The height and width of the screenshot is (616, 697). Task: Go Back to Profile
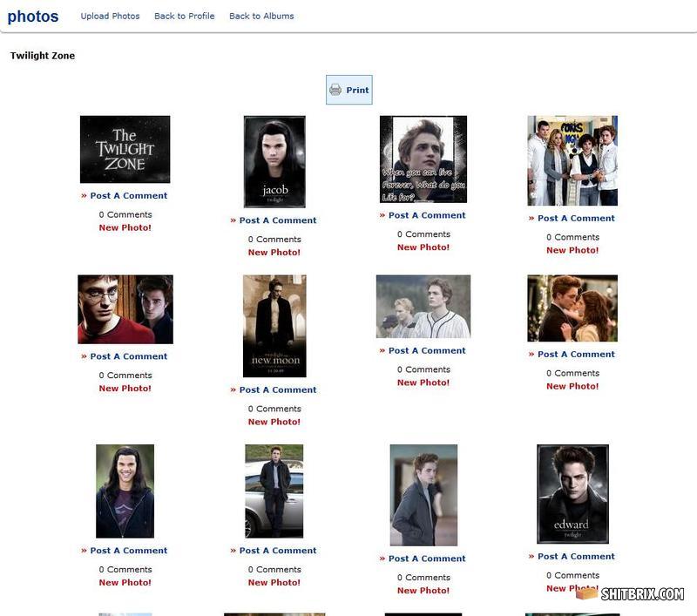(184, 16)
